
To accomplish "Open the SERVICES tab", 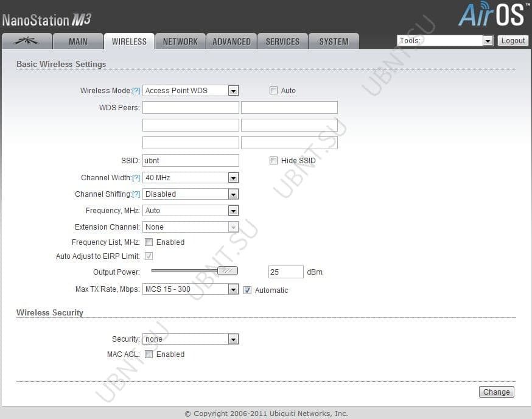I will pos(282,41).
